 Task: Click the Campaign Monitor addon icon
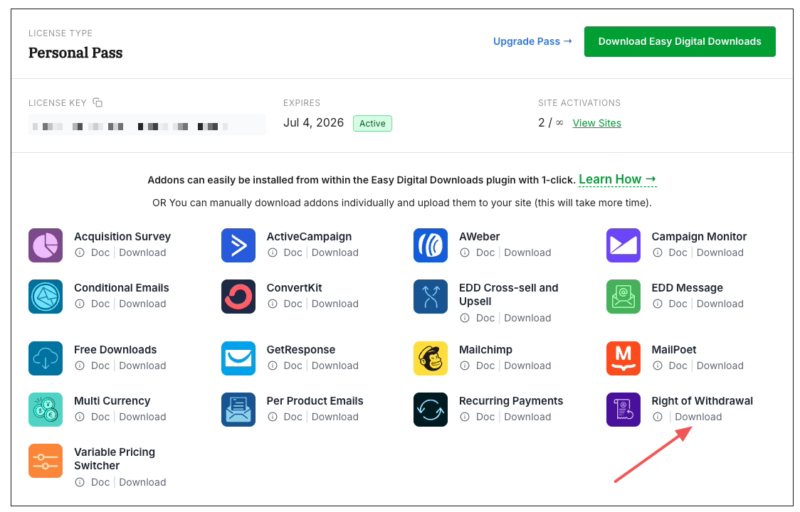(x=623, y=245)
